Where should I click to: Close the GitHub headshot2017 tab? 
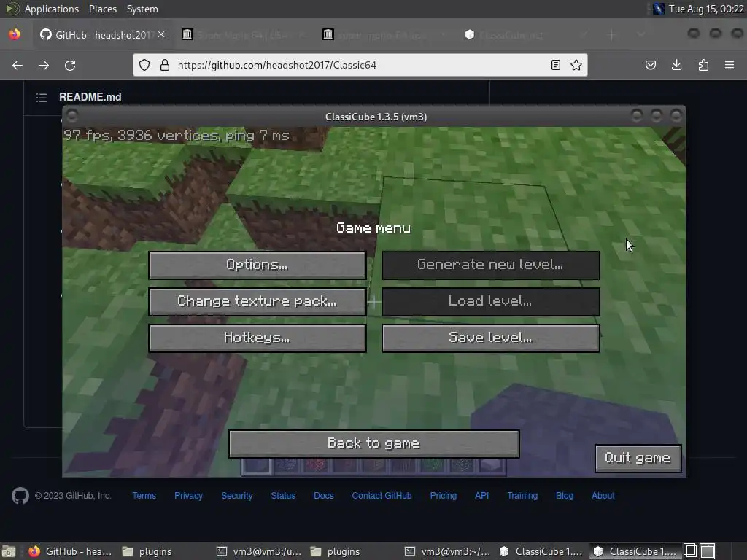(161, 34)
